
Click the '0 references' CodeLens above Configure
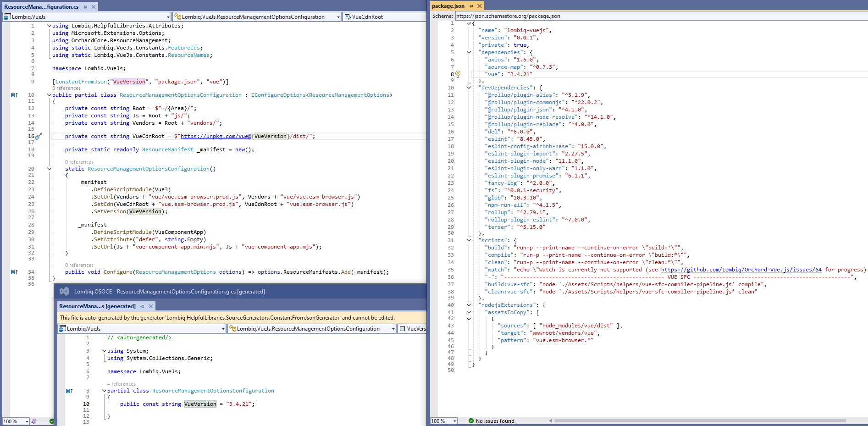[x=79, y=265]
